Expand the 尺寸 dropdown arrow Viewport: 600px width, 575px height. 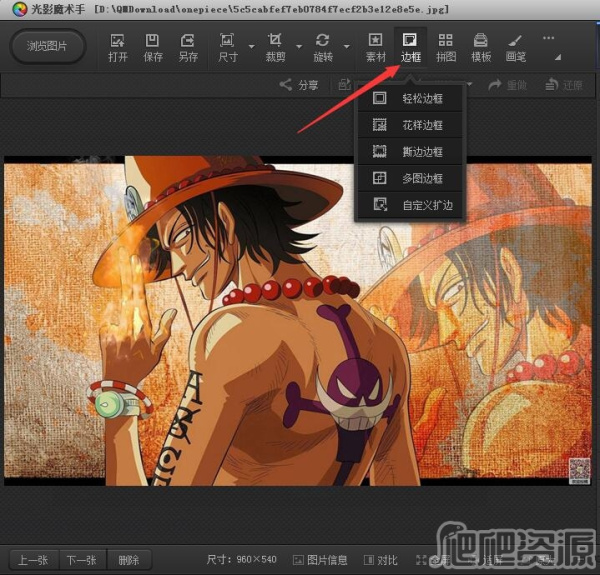coord(251,47)
